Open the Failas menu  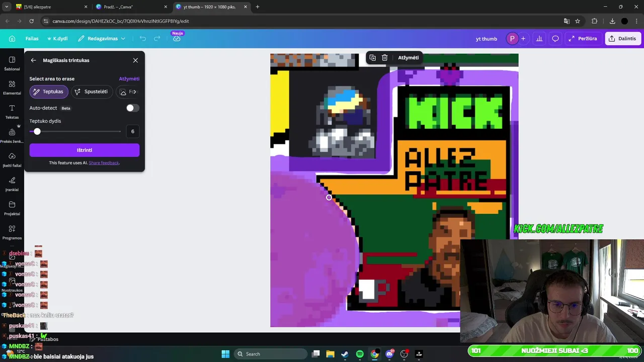click(x=32, y=39)
